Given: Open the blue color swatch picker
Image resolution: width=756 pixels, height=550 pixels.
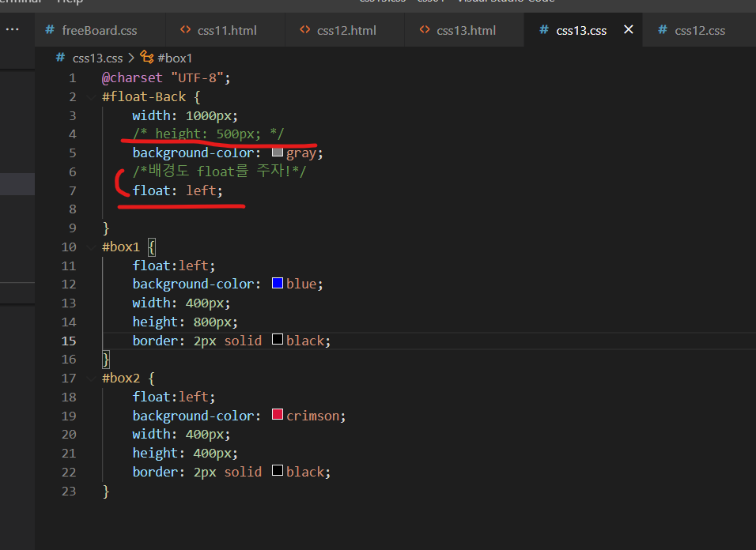Looking at the screenshot, I should (278, 283).
